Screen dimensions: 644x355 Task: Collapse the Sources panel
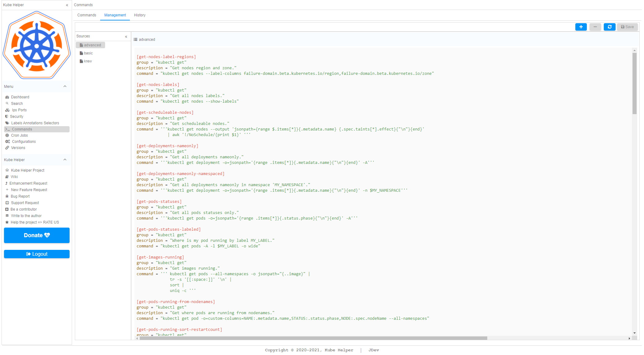(126, 36)
